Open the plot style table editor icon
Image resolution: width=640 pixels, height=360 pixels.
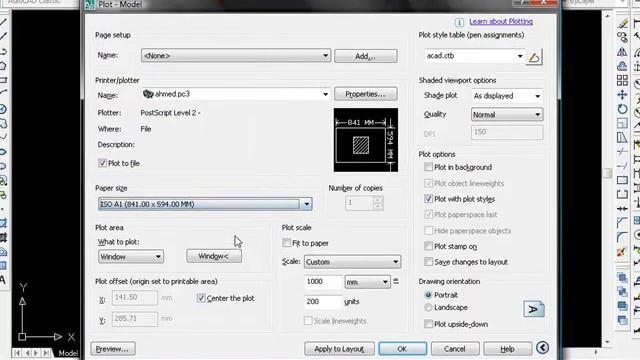tap(534, 57)
